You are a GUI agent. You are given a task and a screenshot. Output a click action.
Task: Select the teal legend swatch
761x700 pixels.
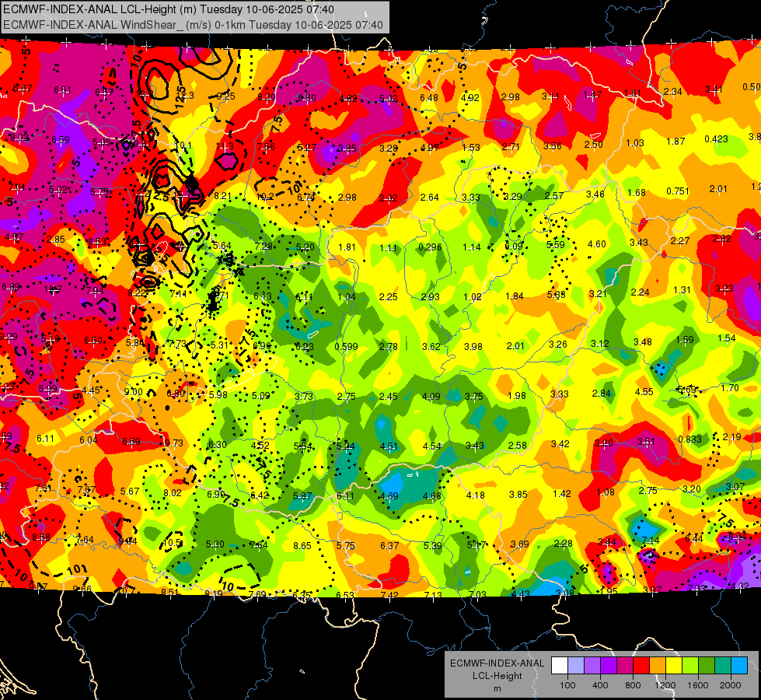722,666
